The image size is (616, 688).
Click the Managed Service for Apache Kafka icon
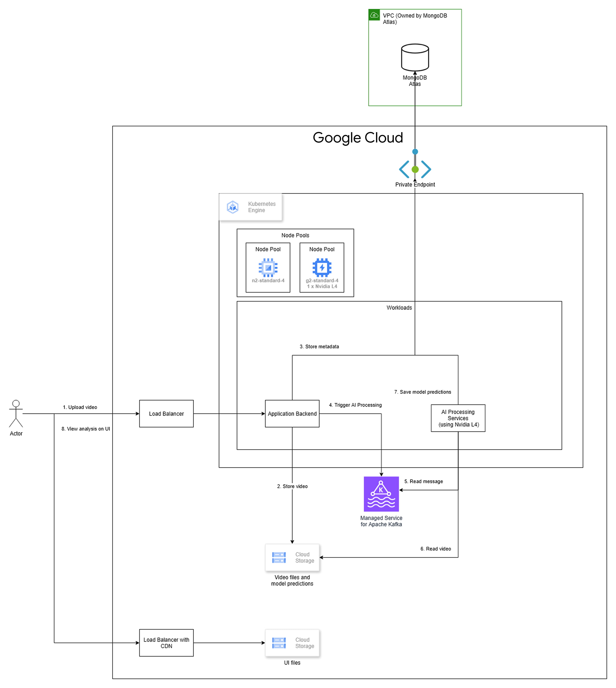[381, 494]
